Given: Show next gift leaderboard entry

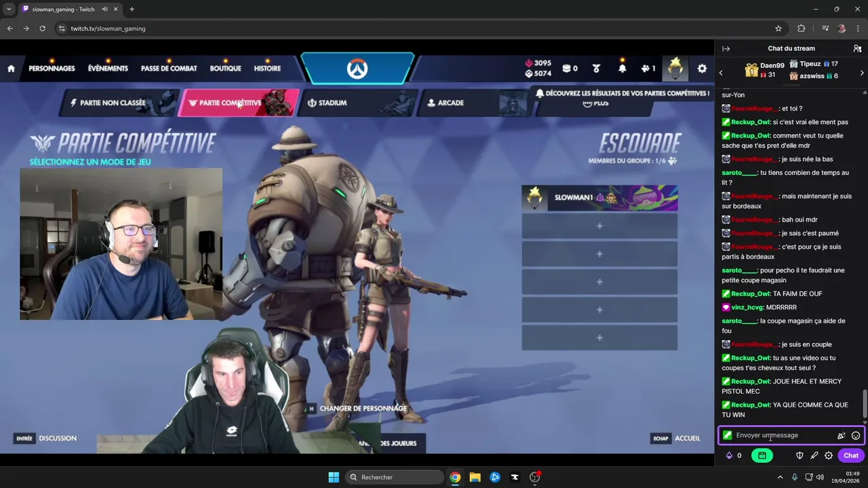Looking at the screenshot, I should point(862,73).
